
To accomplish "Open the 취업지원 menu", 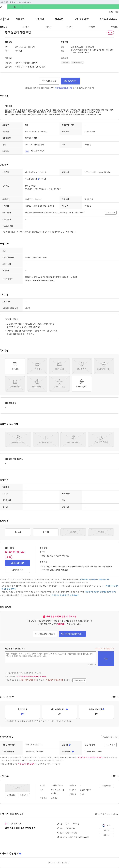I will (x=40, y=19).
